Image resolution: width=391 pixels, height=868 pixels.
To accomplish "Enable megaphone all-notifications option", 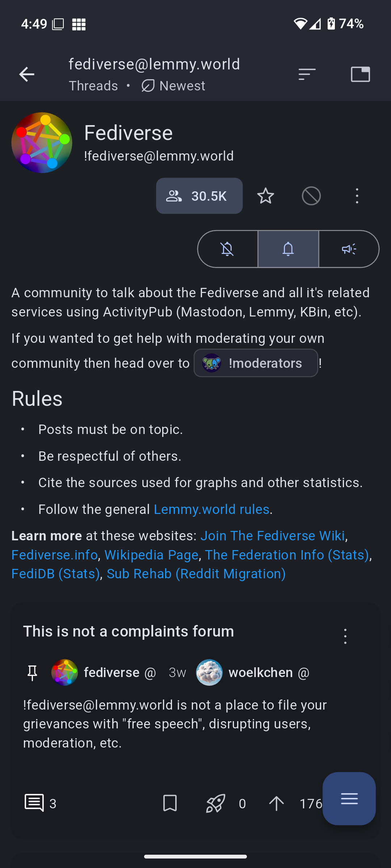I will click(349, 249).
